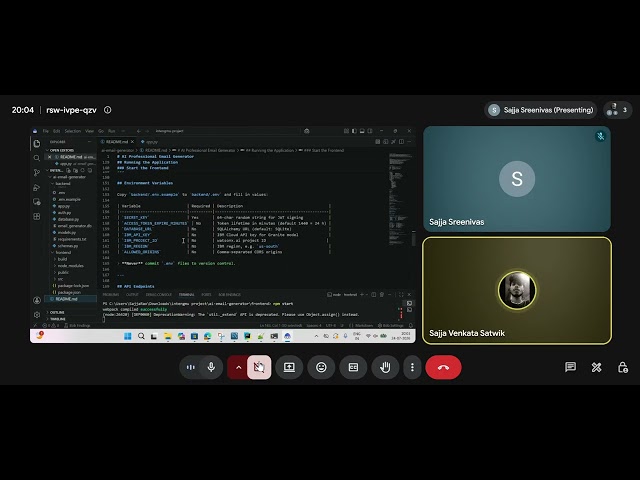
Task: Toggle primary side bar layout icon
Action: click(354, 131)
